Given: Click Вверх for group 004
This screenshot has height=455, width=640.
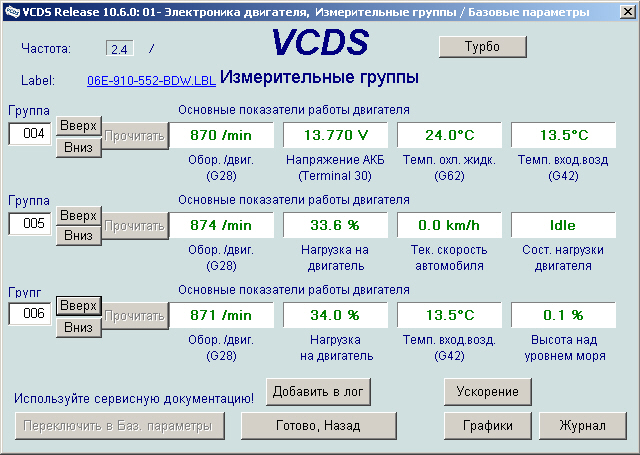Looking at the screenshot, I should (x=78, y=126).
